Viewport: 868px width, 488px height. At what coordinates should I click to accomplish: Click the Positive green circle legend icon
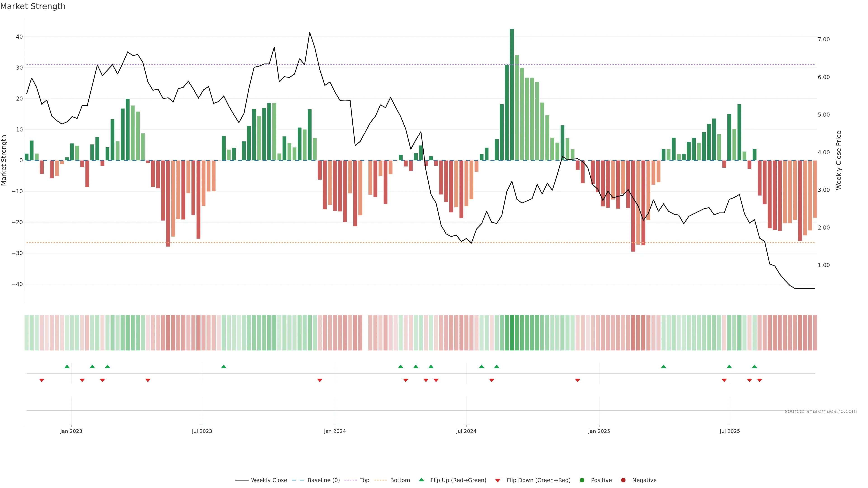pos(582,480)
